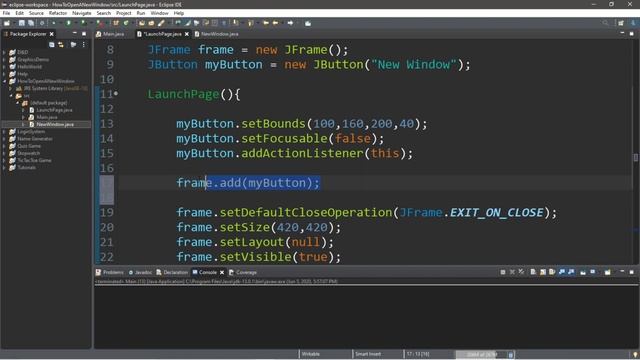The height and width of the screenshot is (360, 640).
Task: Click the Run External Tools toolbar icon
Action: [x=100, y=23]
